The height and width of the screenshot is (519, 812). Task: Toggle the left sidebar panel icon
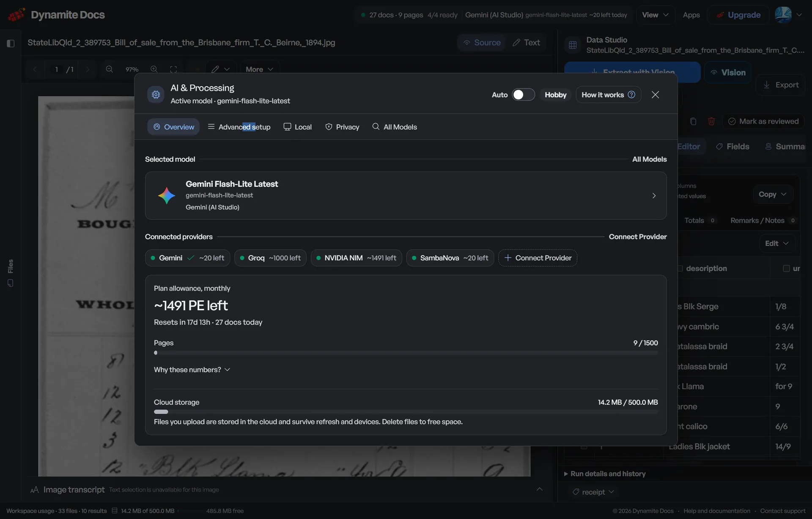point(11,43)
